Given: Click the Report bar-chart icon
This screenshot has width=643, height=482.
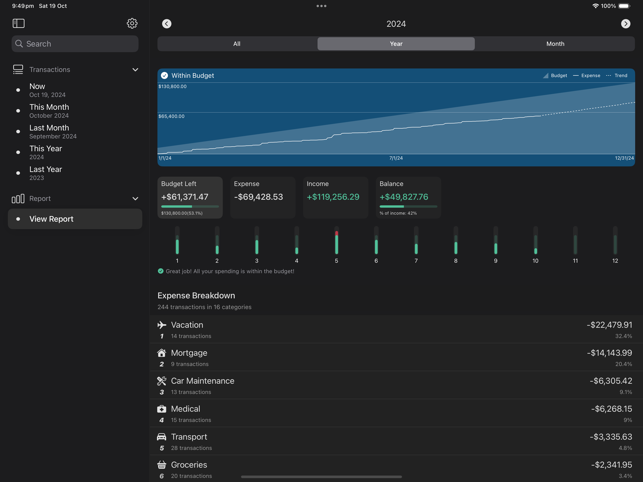Looking at the screenshot, I should coord(18,199).
